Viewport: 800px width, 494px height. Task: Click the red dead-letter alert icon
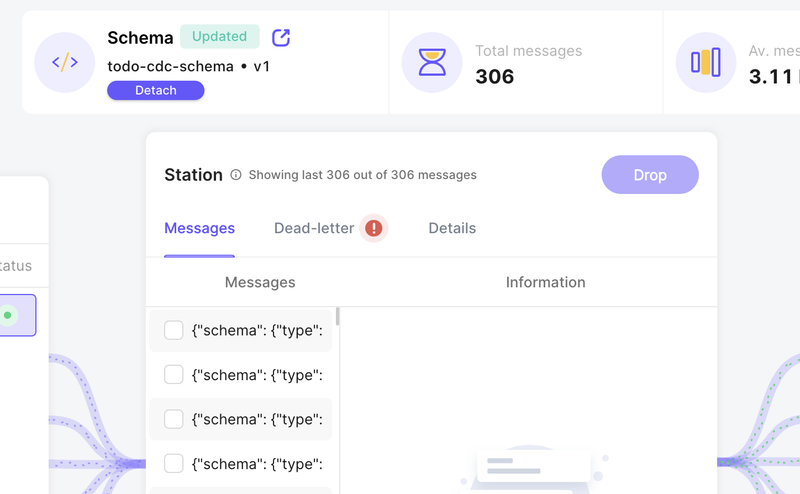(374, 228)
